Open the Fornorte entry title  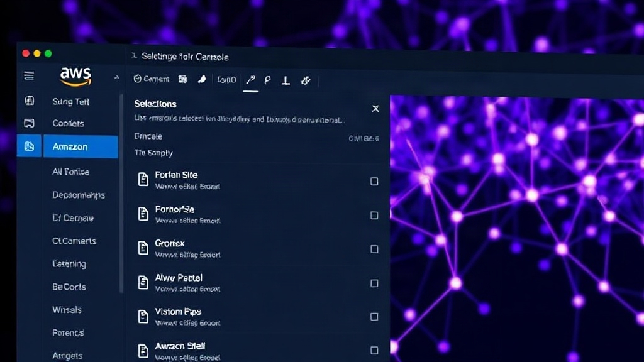tap(175, 209)
